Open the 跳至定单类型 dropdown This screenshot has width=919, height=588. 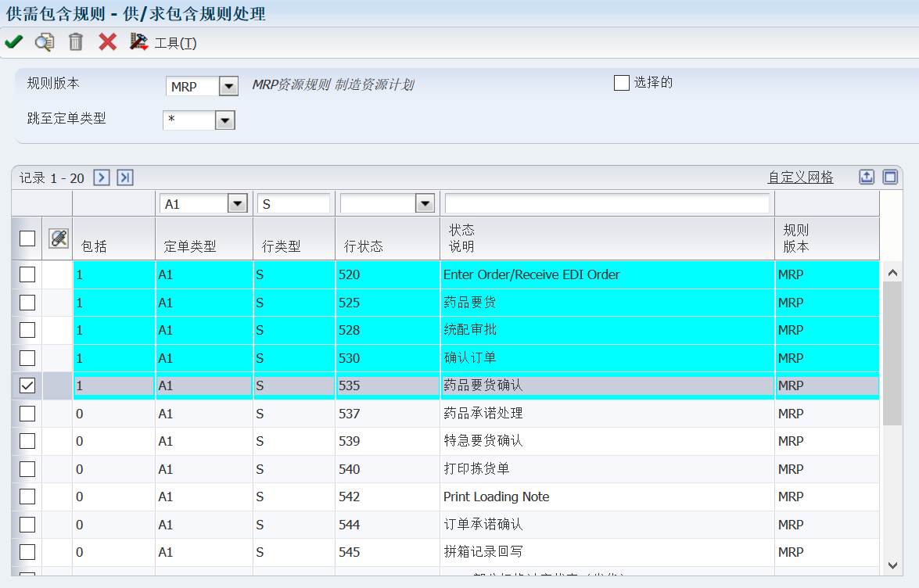click(x=225, y=120)
